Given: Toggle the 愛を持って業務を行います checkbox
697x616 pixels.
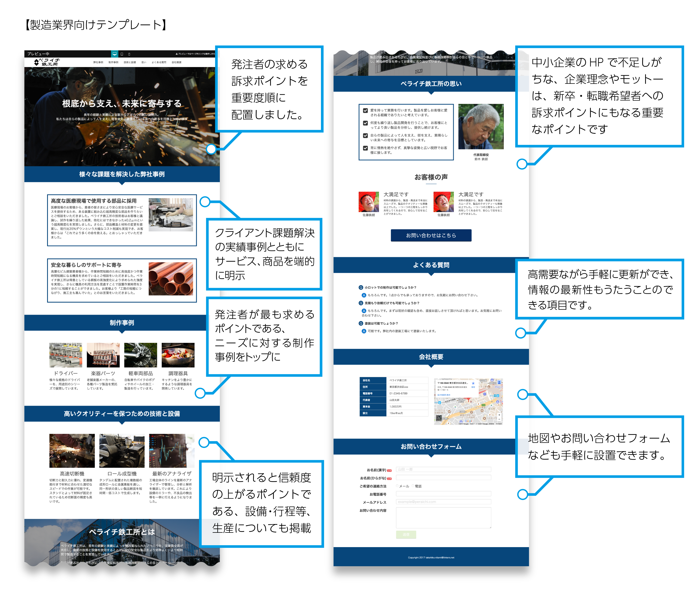Looking at the screenshot, I should pos(365,110).
